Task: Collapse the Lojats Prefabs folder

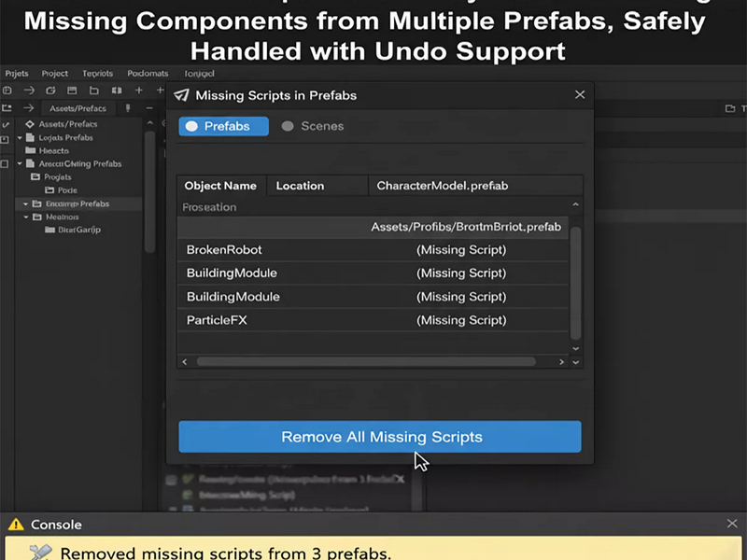Action: coord(20,137)
